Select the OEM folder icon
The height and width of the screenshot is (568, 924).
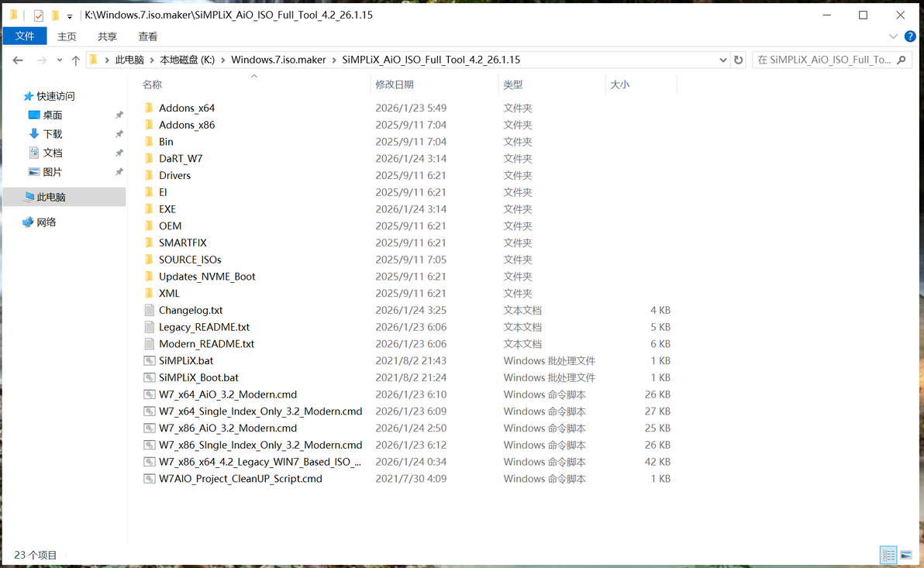[149, 225]
